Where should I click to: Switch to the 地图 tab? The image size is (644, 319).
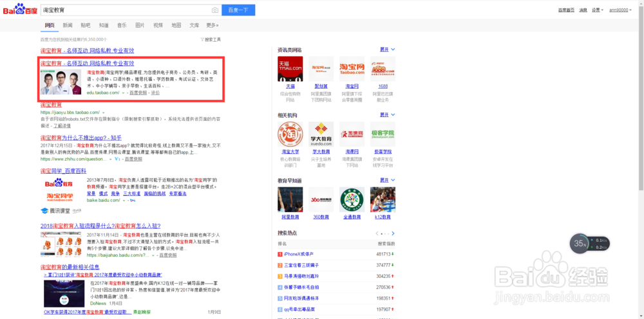point(176,26)
